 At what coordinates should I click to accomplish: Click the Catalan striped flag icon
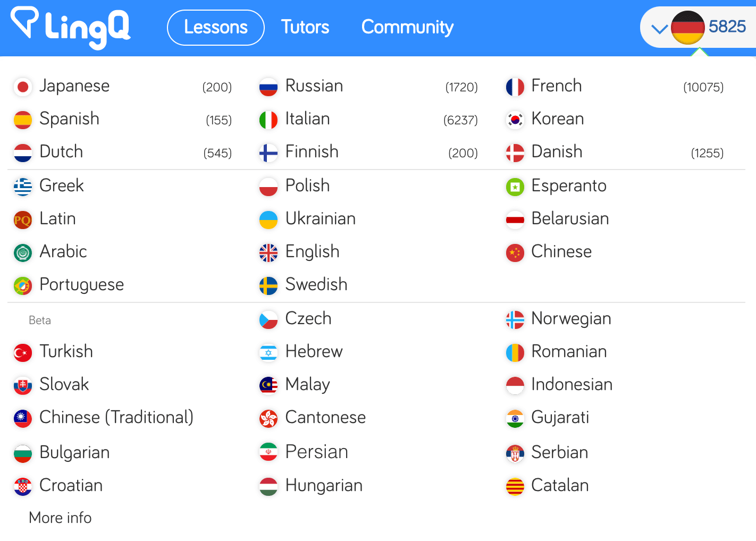pyautogui.click(x=515, y=486)
